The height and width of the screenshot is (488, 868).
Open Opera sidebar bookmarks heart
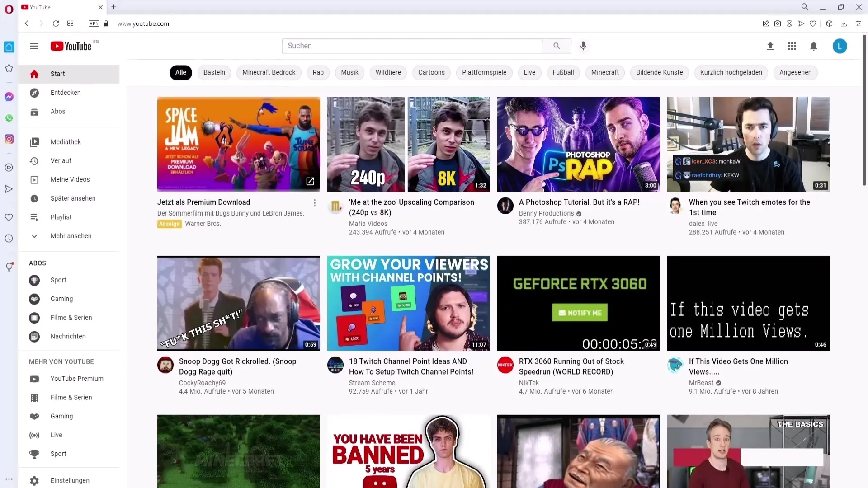pyautogui.click(x=9, y=217)
